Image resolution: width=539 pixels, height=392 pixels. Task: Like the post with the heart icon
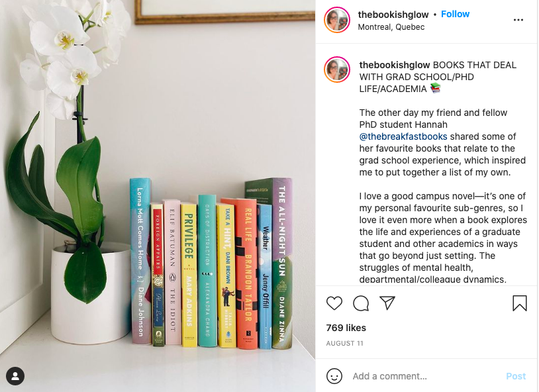point(334,303)
